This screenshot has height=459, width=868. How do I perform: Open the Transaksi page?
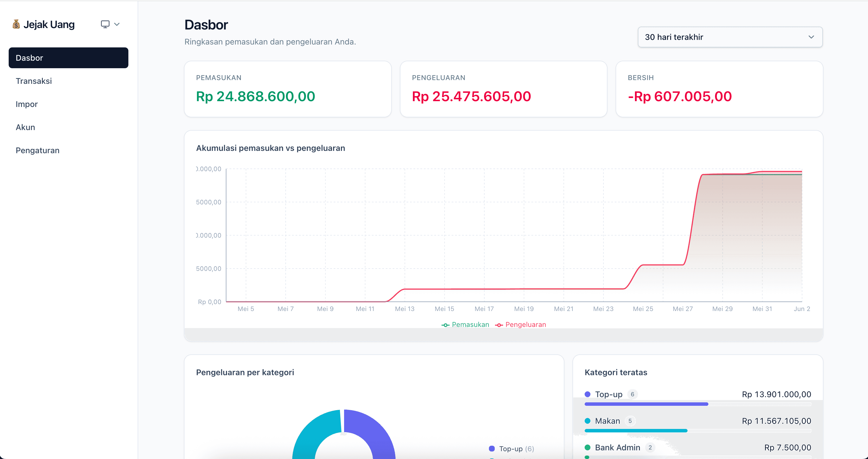point(69,81)
